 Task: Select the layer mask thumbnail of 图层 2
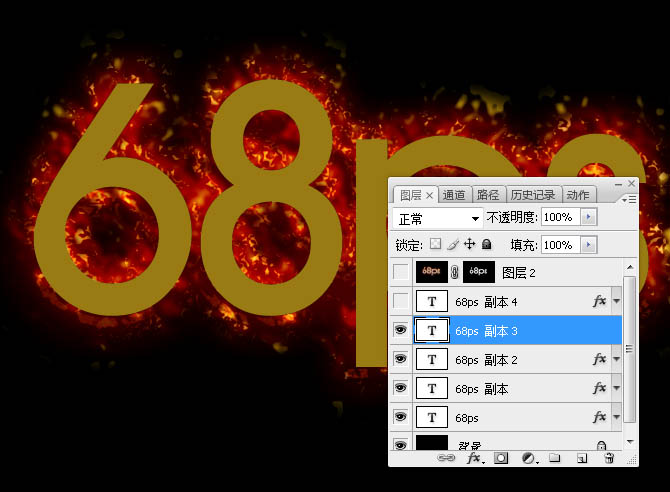[x=479, y=272]
